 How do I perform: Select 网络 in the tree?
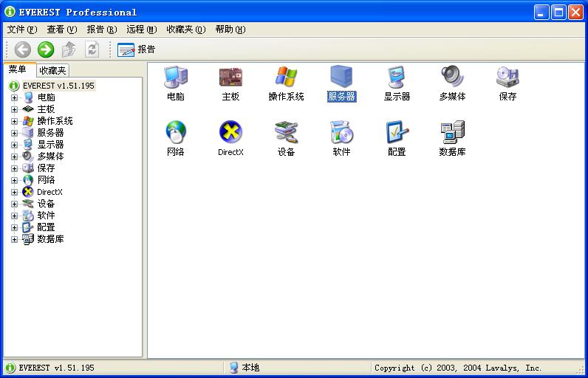coord(46,180)
